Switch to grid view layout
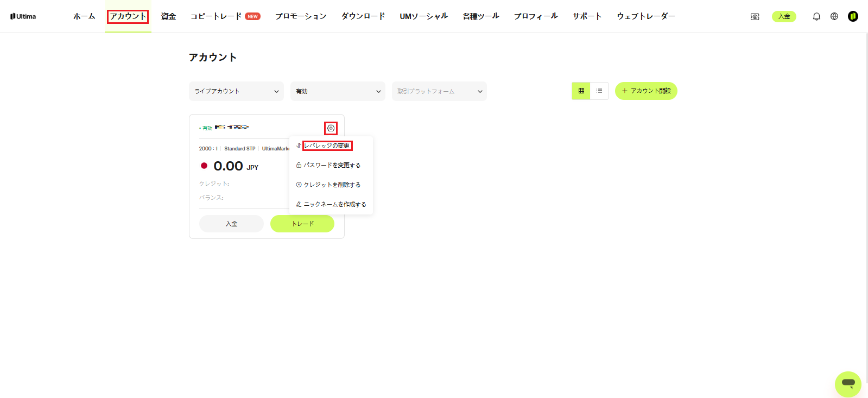This screenshot has width=868, height=398. (581, 91)
